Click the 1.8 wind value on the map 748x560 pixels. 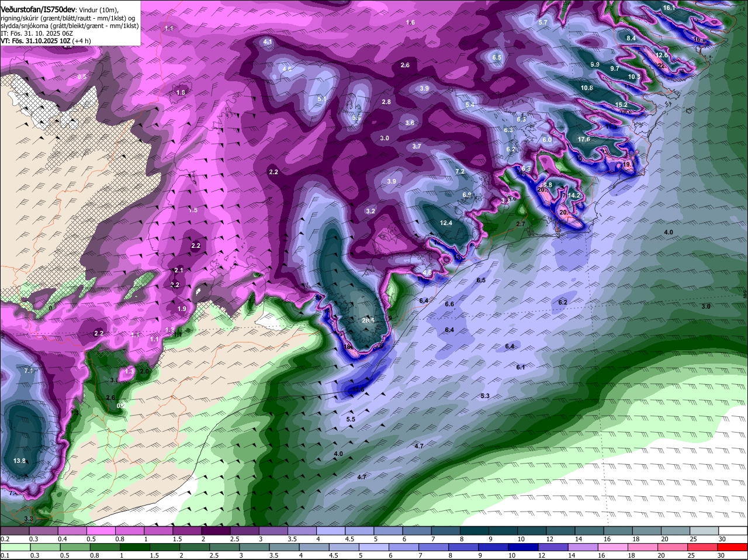pos(181,92)
